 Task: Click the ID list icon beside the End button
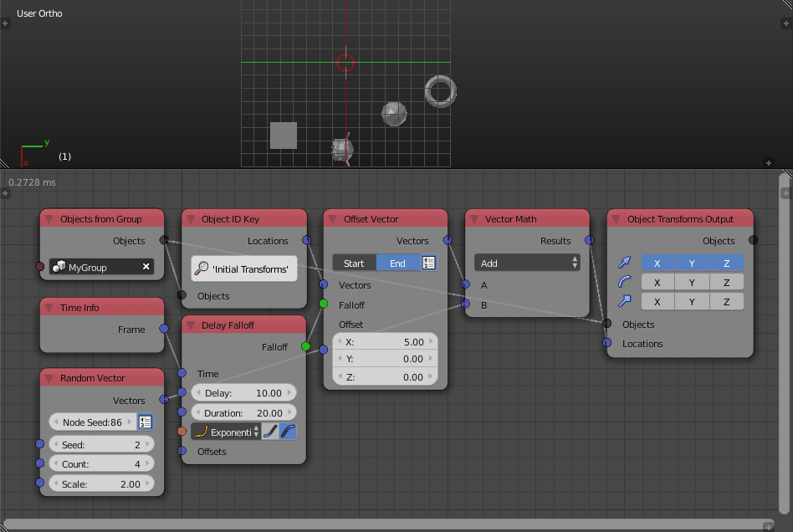point(429,262)
